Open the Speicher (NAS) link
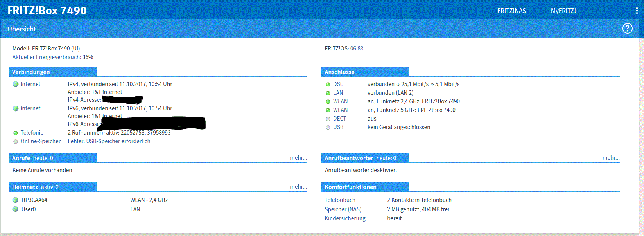The height and width of the screenshot is (236, 644). [x=343, y=209]
